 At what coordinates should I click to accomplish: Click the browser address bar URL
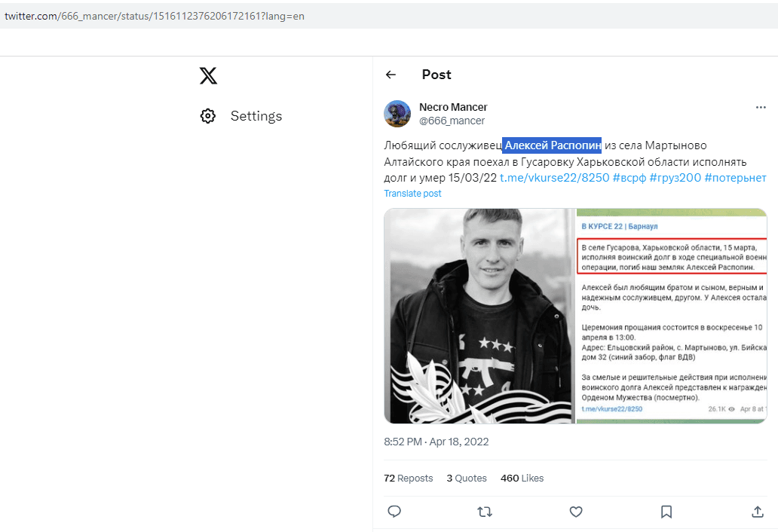(x=155, y=16)
